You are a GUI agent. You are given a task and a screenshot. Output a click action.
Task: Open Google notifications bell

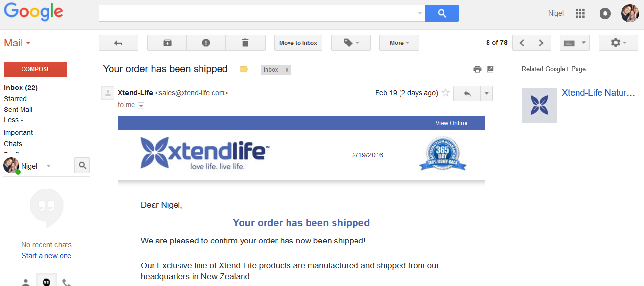point(605,14)
